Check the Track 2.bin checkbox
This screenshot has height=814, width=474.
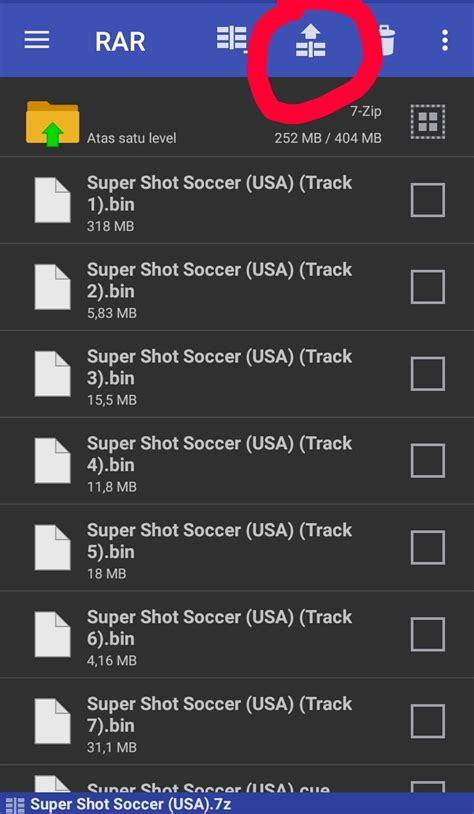click(x=428, y=287)
